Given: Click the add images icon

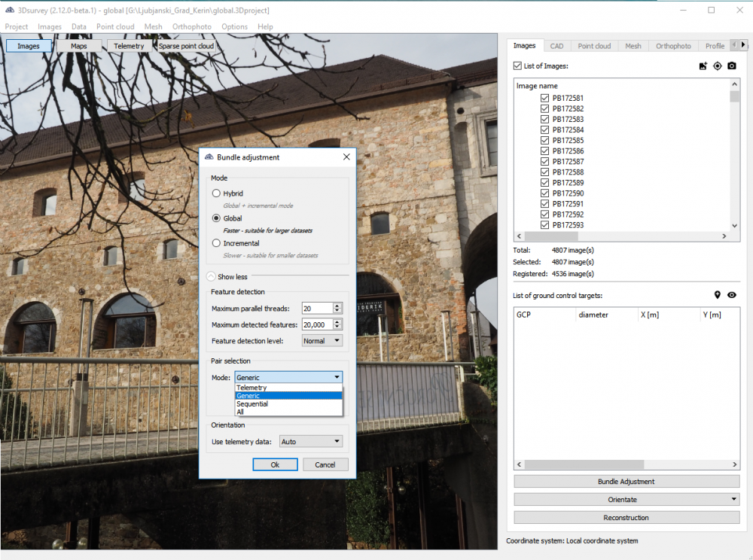Looking at the screenshot, I should point(703,66).
